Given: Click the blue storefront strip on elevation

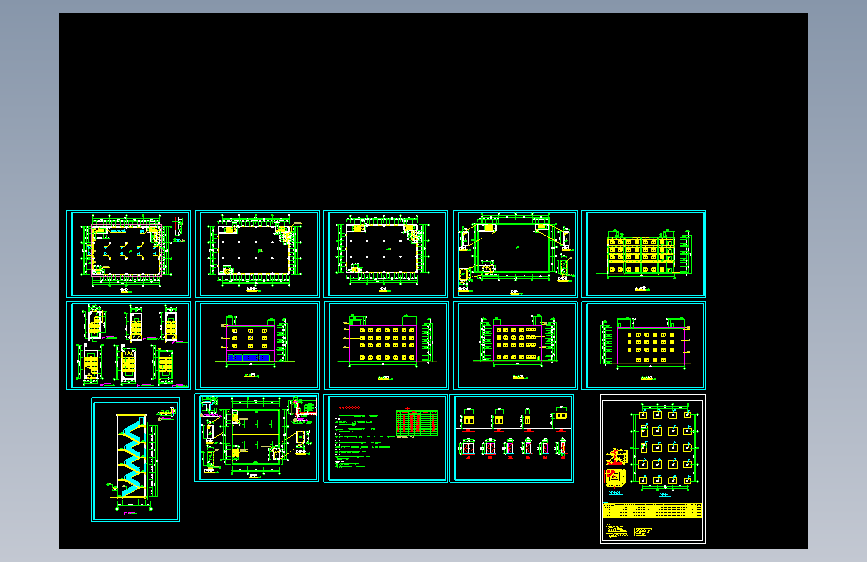Looking at the screenshot, I should [x=250, y=358].
